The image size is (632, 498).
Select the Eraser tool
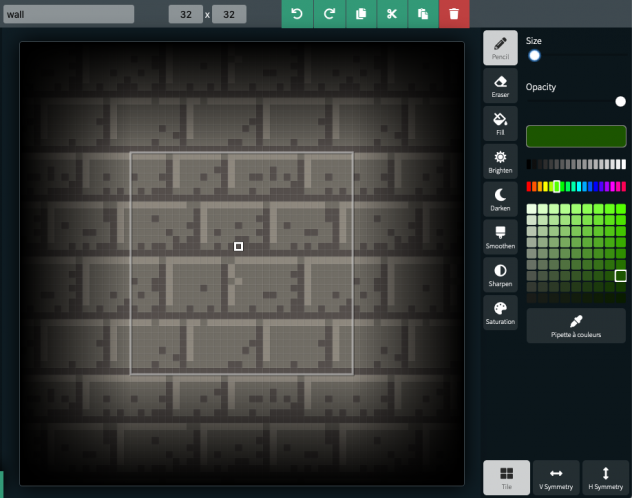tap(500, 85)
